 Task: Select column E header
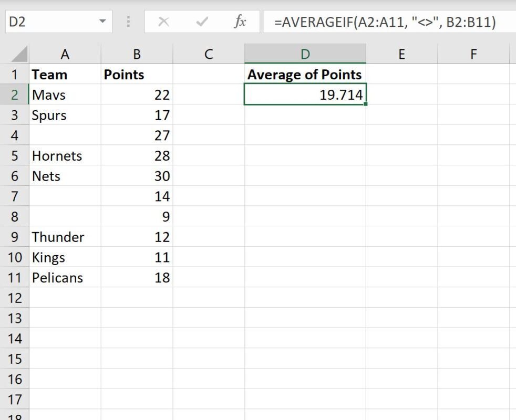pyautogui.click(x=402, y=54)
